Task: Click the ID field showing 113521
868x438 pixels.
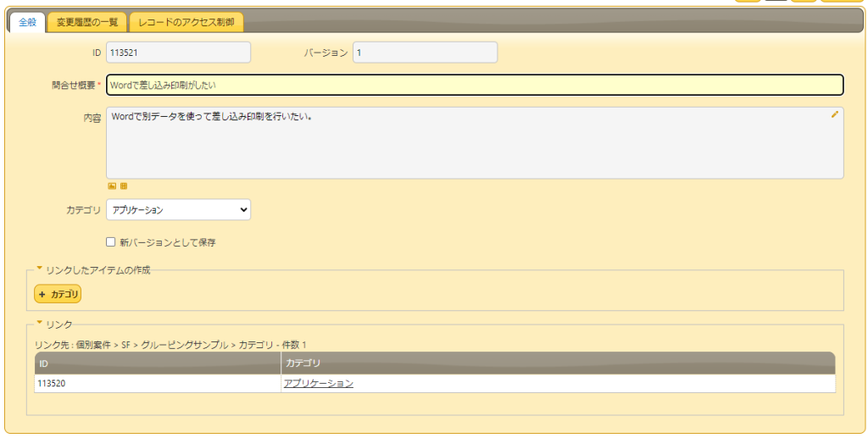Action: point(178,53)
